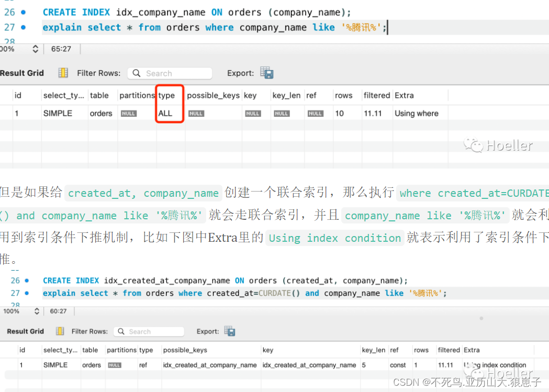Click the yellow Result Grid icon in top panel
The width and height of the screenshot is (549, 392).
pyautogui.click(x=62, y=73)
